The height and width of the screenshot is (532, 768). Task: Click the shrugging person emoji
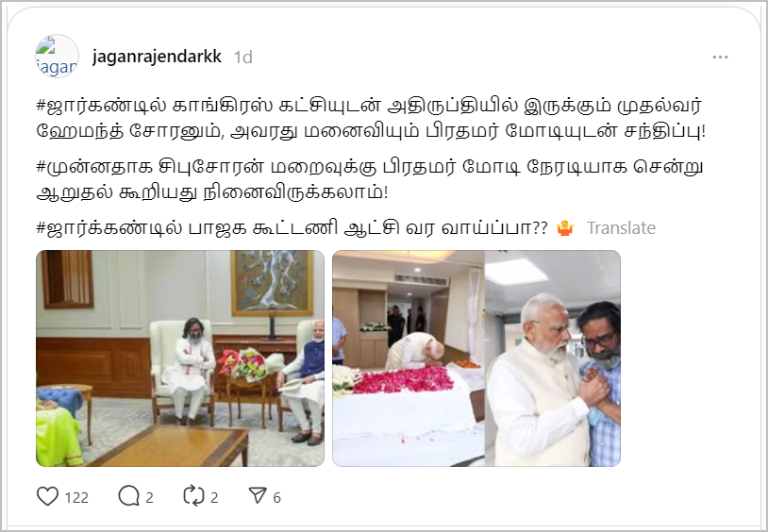[x=565, y=228]
